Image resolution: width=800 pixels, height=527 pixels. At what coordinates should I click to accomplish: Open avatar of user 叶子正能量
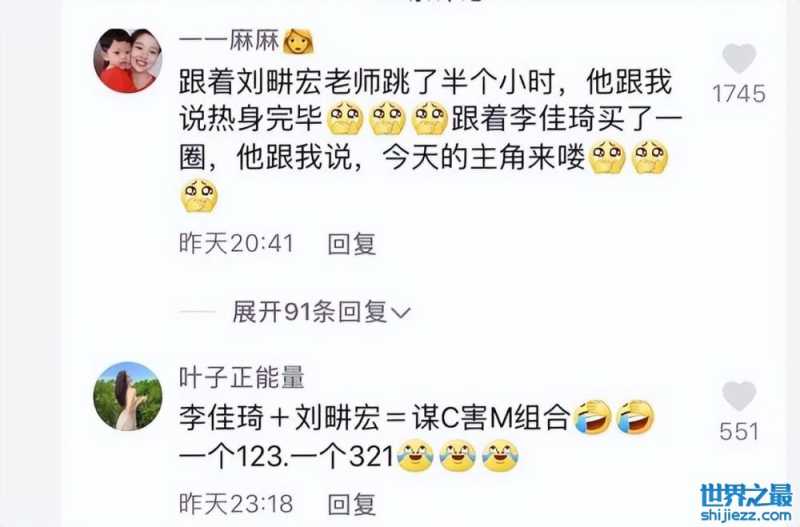coord(128,396)
